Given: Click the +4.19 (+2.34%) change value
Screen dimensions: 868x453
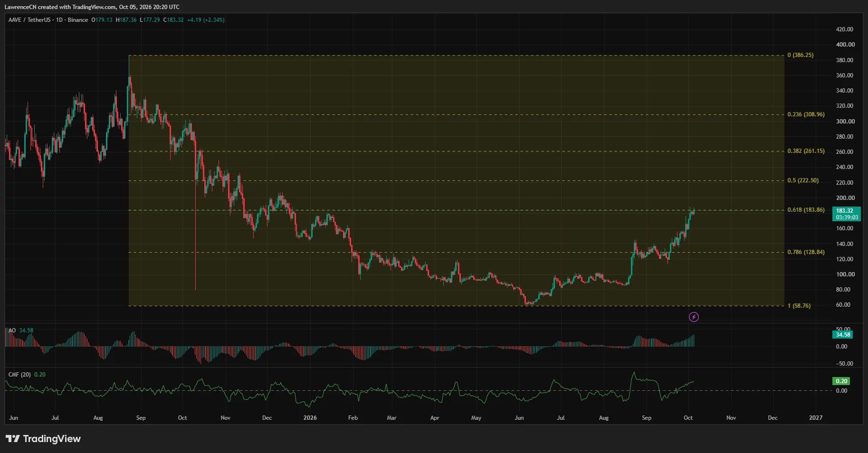Looking at the screenshot, I should (206, 20).
